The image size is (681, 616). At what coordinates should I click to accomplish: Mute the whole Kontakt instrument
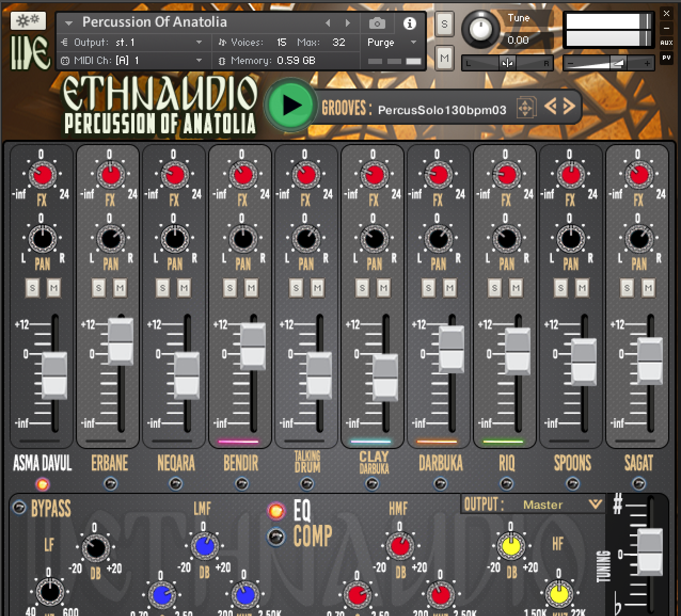pyautogui.click(x=444, y=58)
